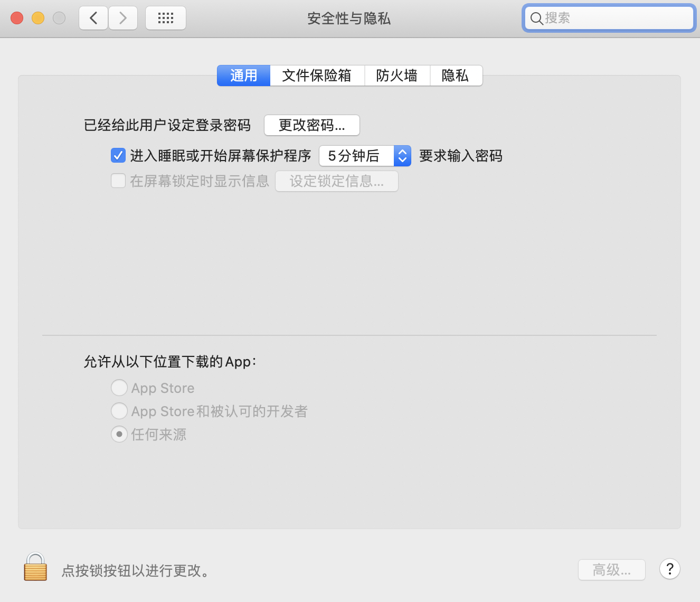Open help with the question mark button
Screen dimensions: 700x602
click(x=669, y=569)
